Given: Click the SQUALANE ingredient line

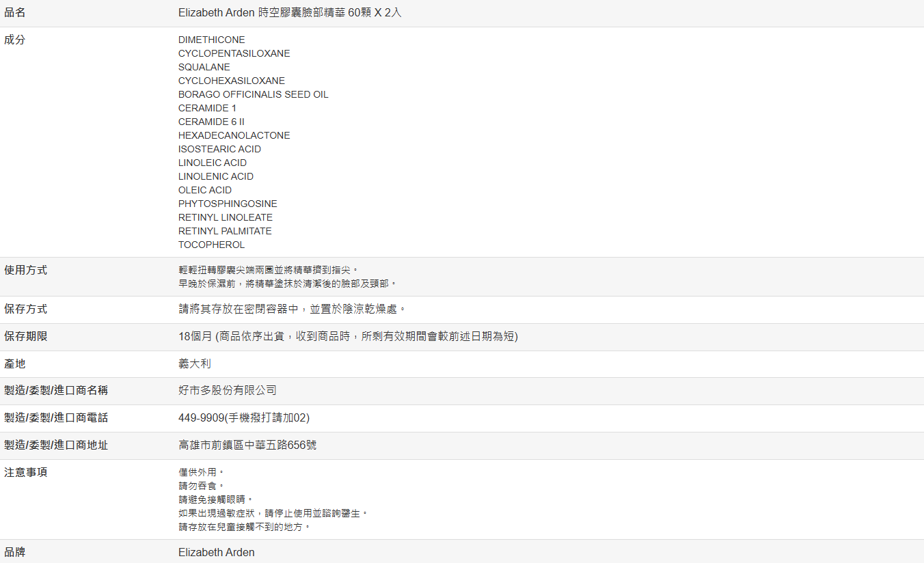Looking at the screenshot, I should click(204, 67).
